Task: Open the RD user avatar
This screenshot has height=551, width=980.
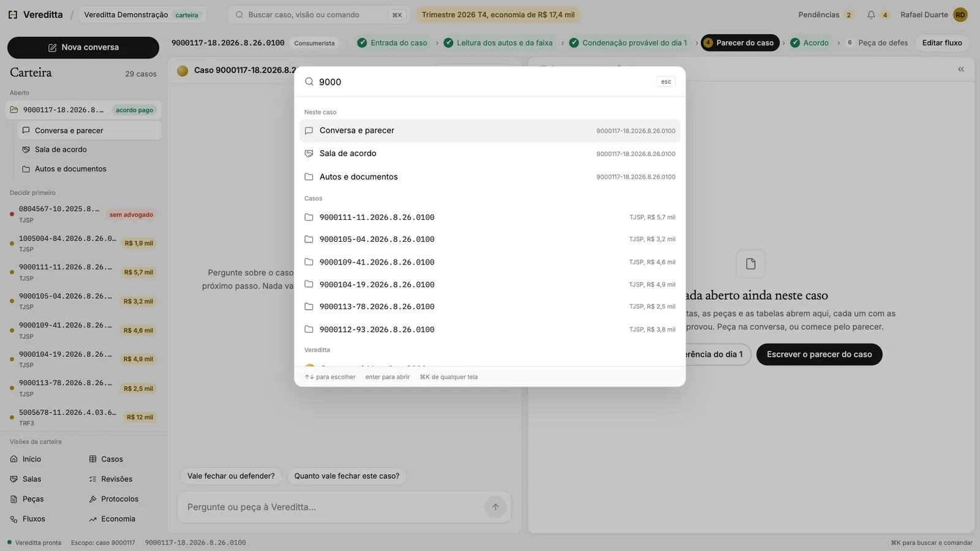Action: point(960,15)
